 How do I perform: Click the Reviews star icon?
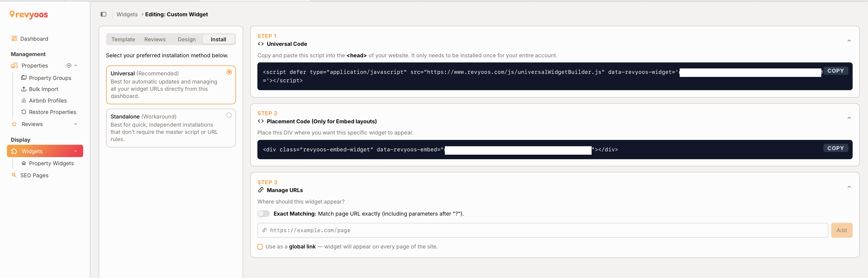(14, 124)
